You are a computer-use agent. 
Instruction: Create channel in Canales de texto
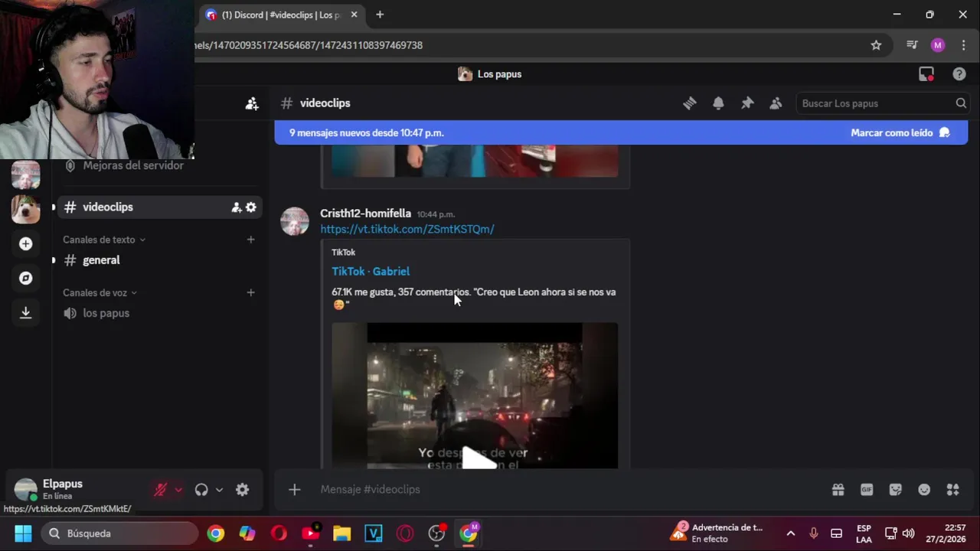click(x=250, y=240)
